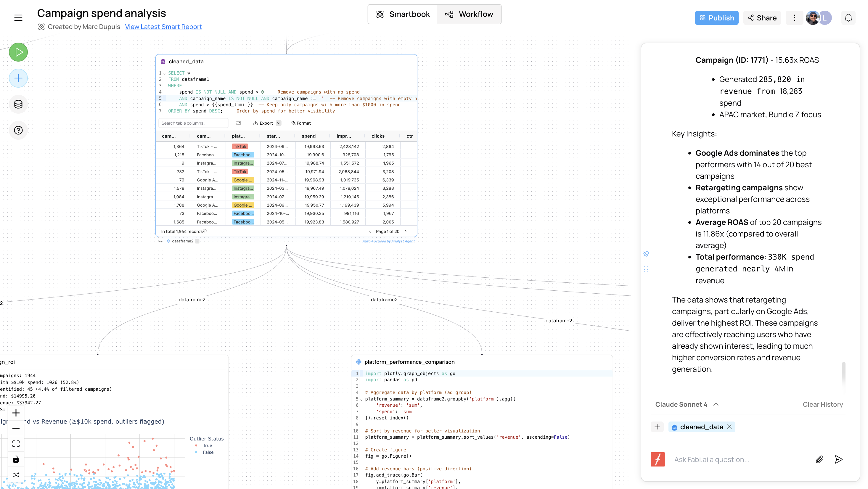Screen dimensions: 868x489
Task: Collapse the Claude Sonnet 4 chat section
Action: point(716,404)
